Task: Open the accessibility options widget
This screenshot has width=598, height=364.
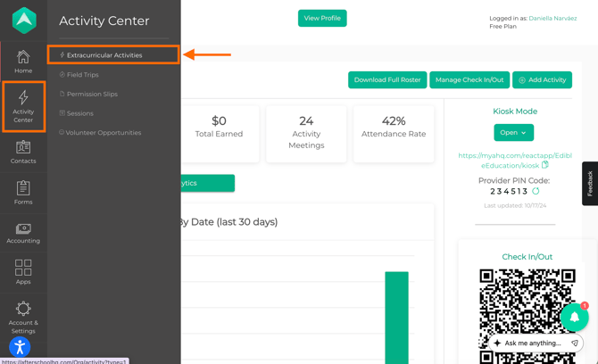Action: click(x=20, y=347)
